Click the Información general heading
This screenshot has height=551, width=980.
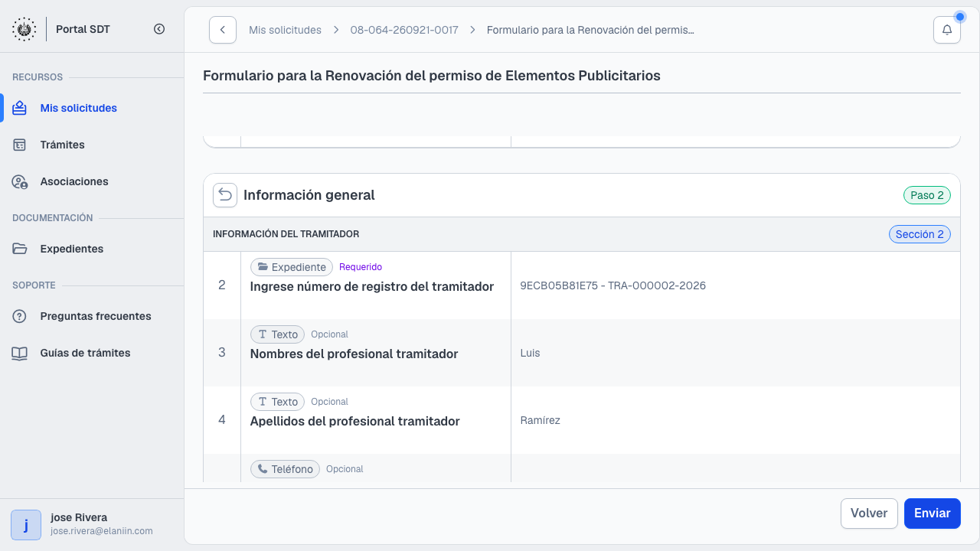pos(309,195)
